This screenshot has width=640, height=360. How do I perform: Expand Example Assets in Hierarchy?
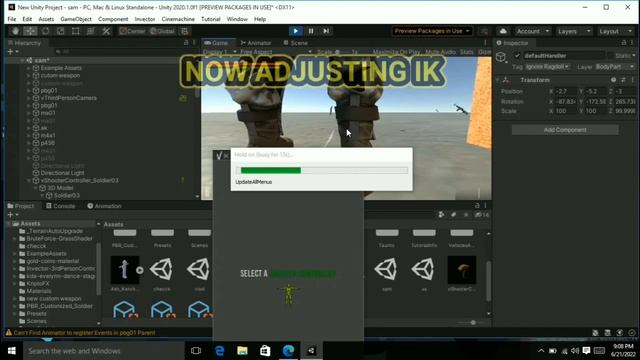(29, 68)
